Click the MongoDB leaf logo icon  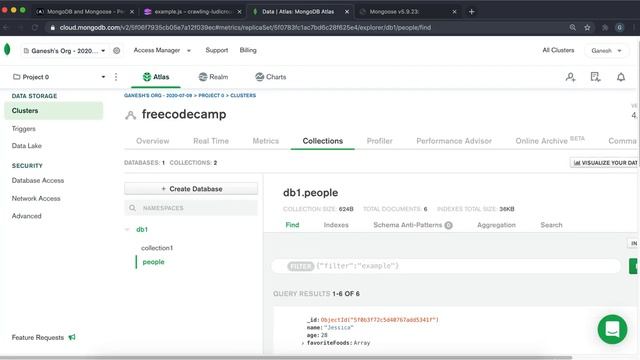(x=7, y=50)
